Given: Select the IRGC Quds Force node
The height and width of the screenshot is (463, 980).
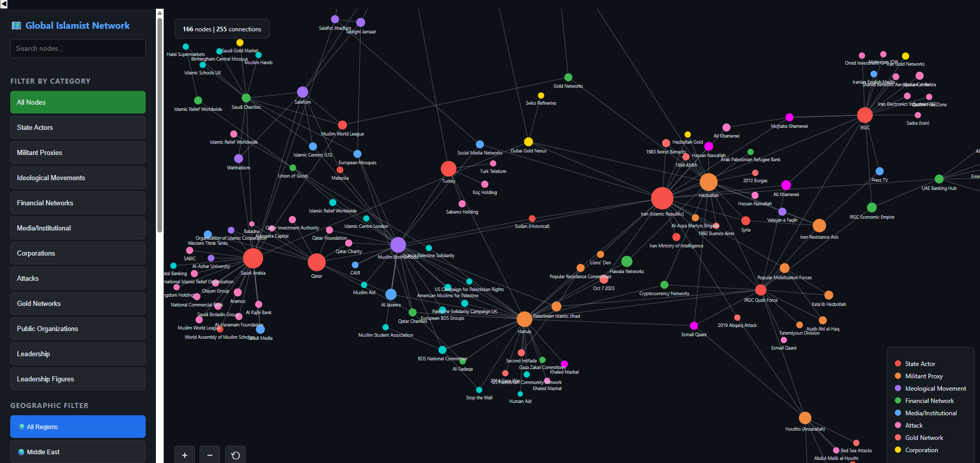Looking at the screenshot, I should tap(761, 290).
